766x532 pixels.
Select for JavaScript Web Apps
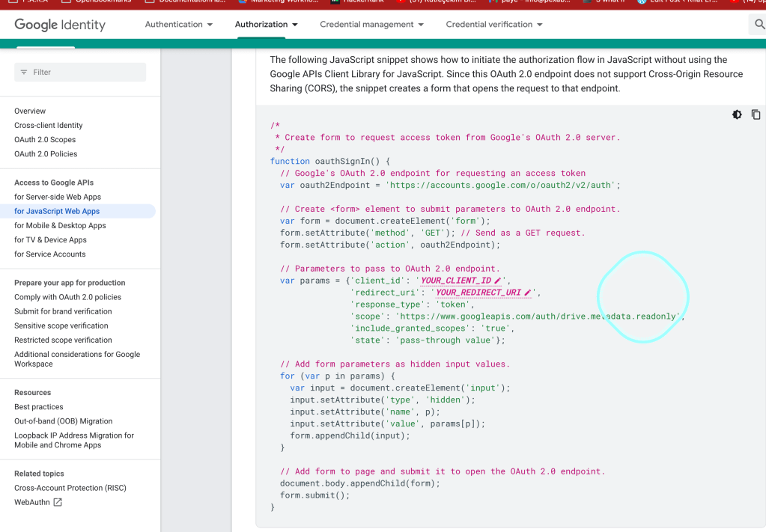[x=57, y=211]
